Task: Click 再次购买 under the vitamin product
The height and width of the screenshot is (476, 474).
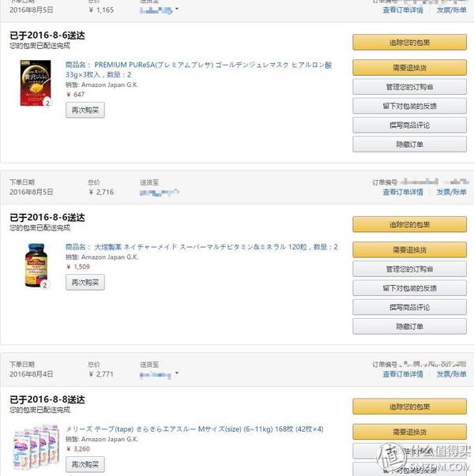Action: (x=85, y=283)
